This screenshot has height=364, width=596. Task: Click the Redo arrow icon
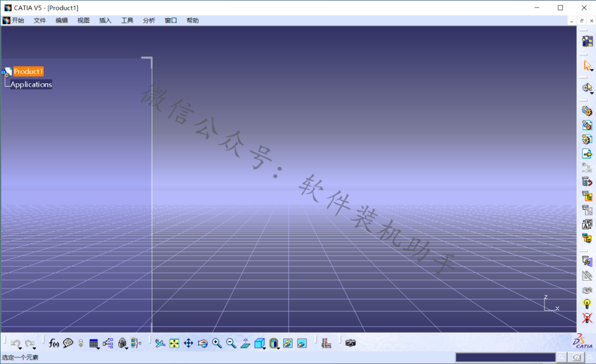(x=30, y=343)
